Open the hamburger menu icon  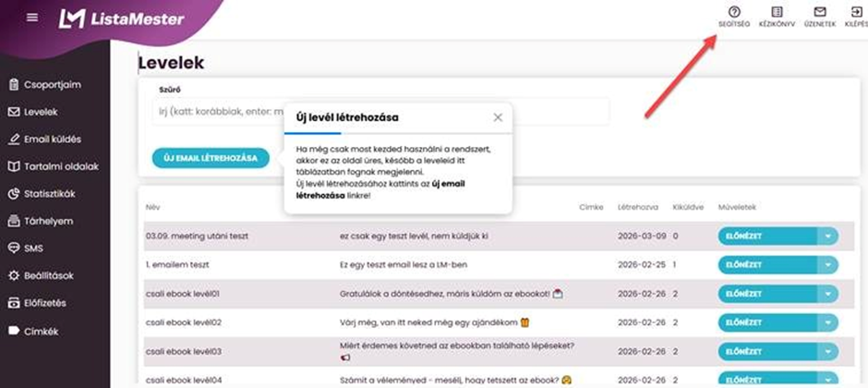click(32, 18)
